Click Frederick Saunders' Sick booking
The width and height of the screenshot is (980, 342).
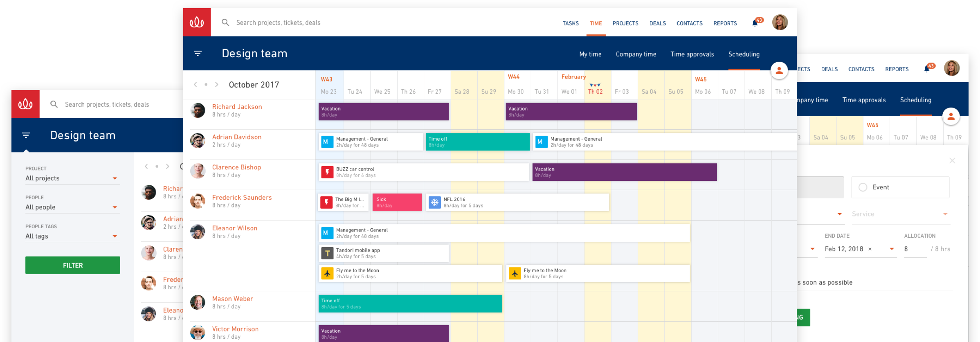(x=397, y=202)
